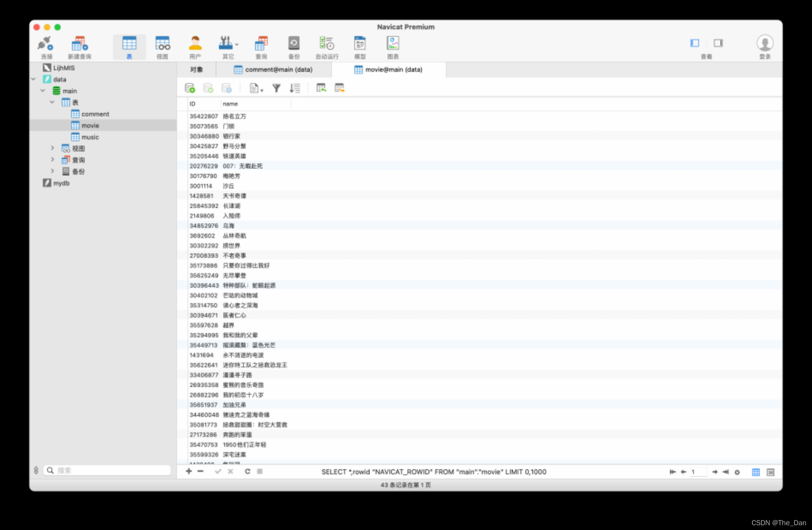Image resolution: width=812 pixels, height=530 pixels.
Task: Collapse the main database node
Action: [43, 91]
